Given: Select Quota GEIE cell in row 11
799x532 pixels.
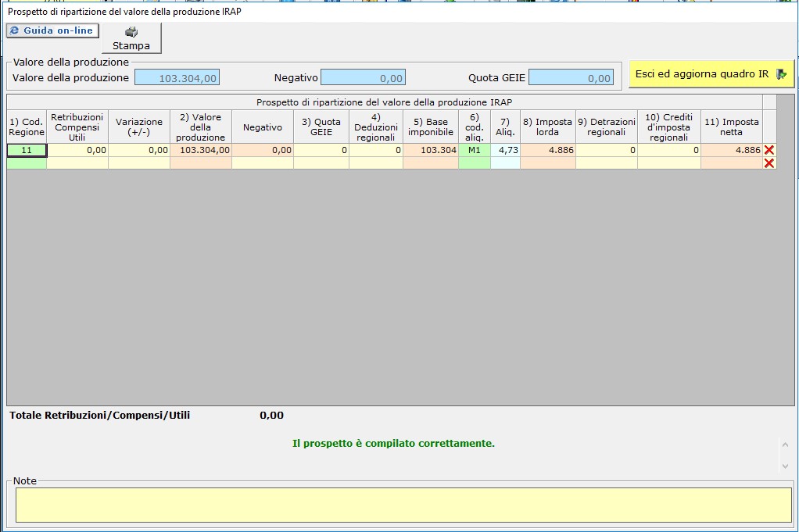Looking at the screenshot, I should [321, 150].
